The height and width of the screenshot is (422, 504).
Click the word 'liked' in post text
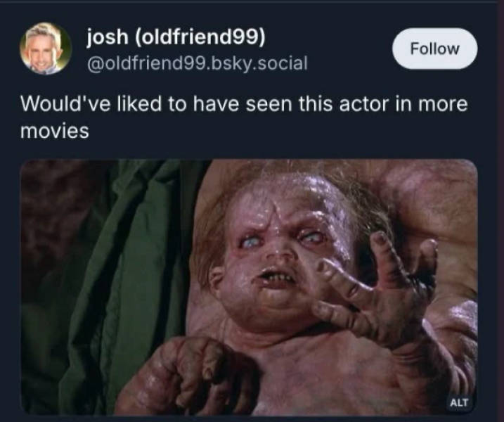click(x=139, y=104)
